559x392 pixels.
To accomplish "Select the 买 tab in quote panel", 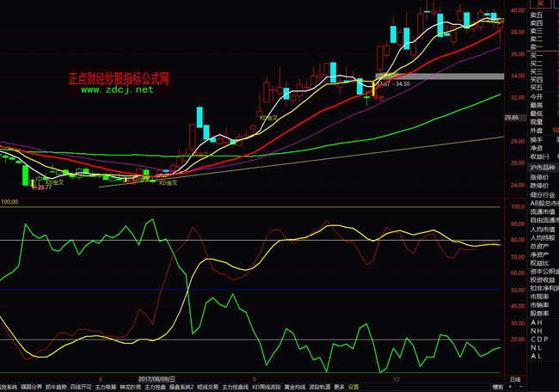I will (x=517, y=4).
